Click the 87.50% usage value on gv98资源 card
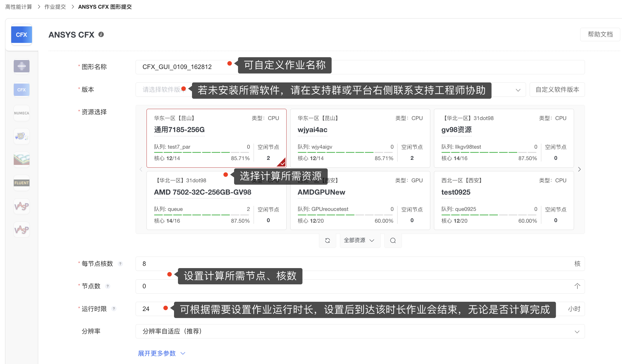The width and height of the screenshot is (622, 364). click(528, 158)
